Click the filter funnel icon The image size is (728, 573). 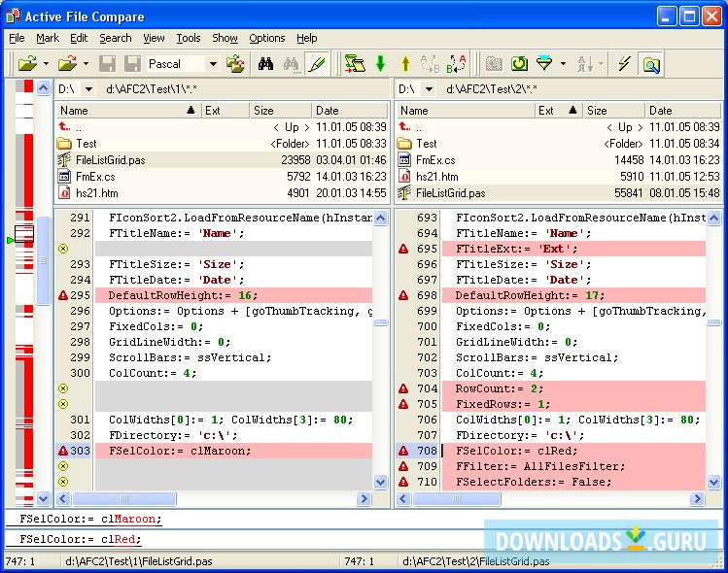tap(543, 63)
